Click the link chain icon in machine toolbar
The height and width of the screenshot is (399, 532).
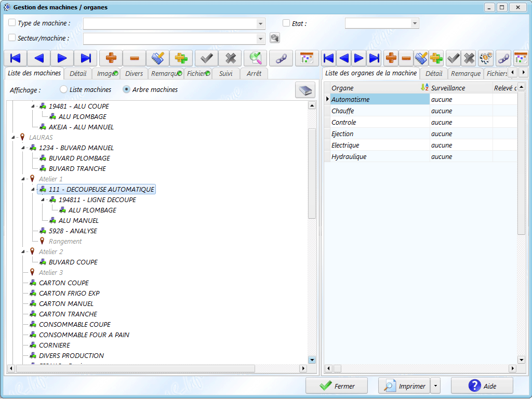[x=281, y=58]
